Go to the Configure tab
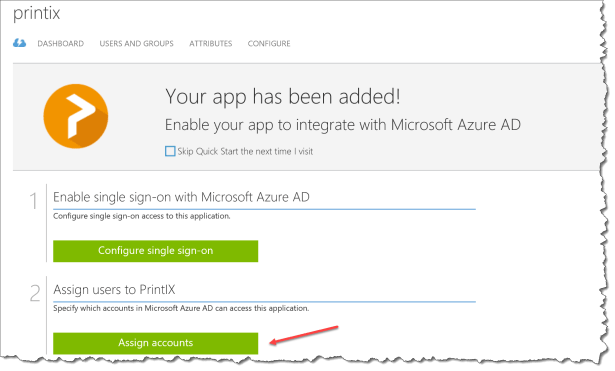The image size is (615, 371). 269,44
